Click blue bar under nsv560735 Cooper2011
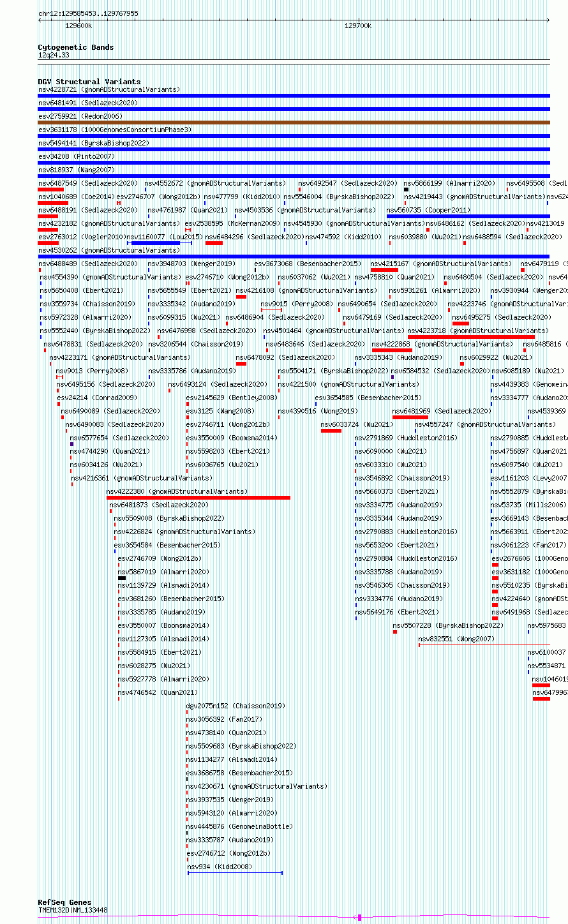Screen dimensions: 568x924 click(x=468, y=216)
